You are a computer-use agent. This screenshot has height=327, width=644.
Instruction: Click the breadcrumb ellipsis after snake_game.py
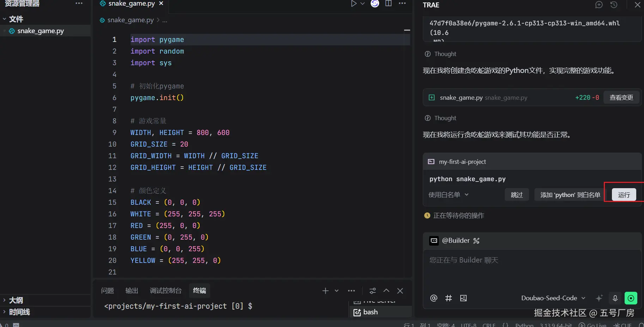pyautogui.click(x=165, y=20)
